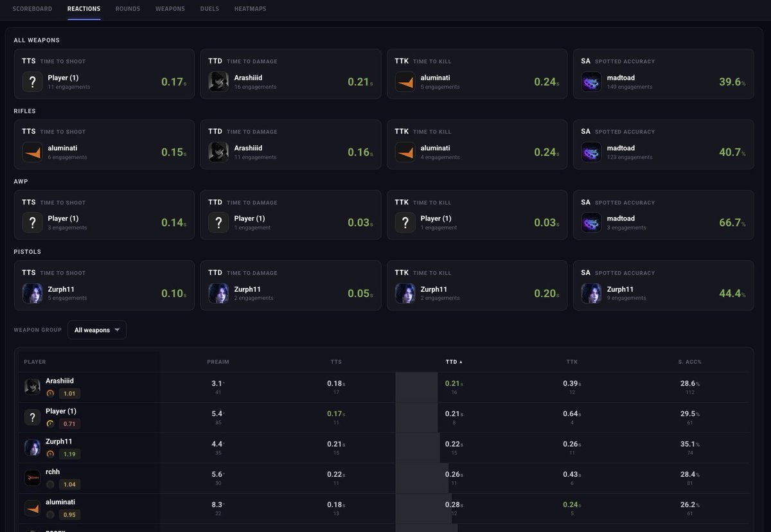Open the Duels tab
Image resolution: width=771 pixels, height=532 pixels.
[209, 9]
